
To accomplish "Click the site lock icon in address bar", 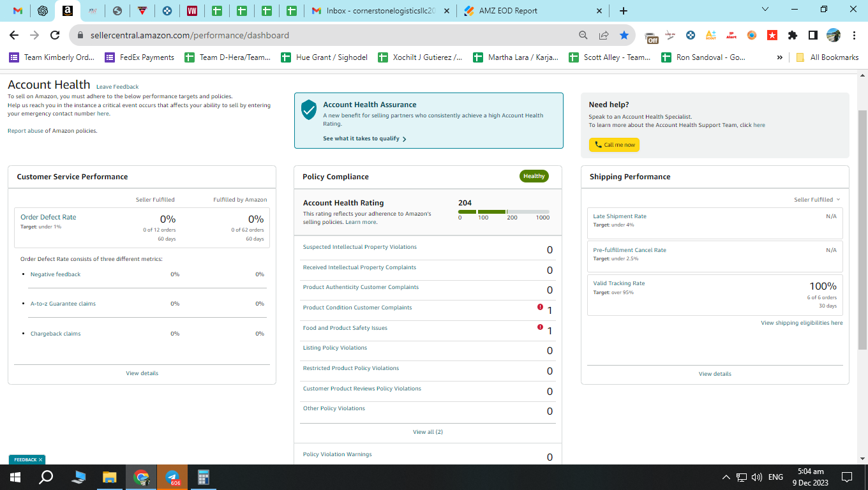I will [x=80, y=36].
